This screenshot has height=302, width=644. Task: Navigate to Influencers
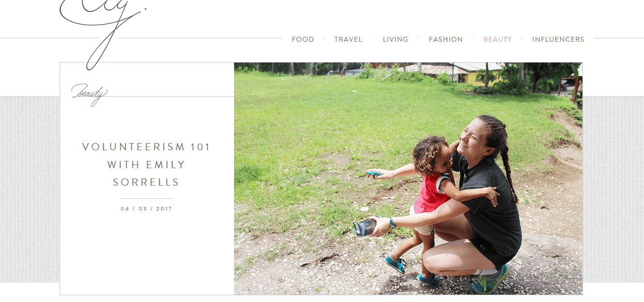coord(558,39)
